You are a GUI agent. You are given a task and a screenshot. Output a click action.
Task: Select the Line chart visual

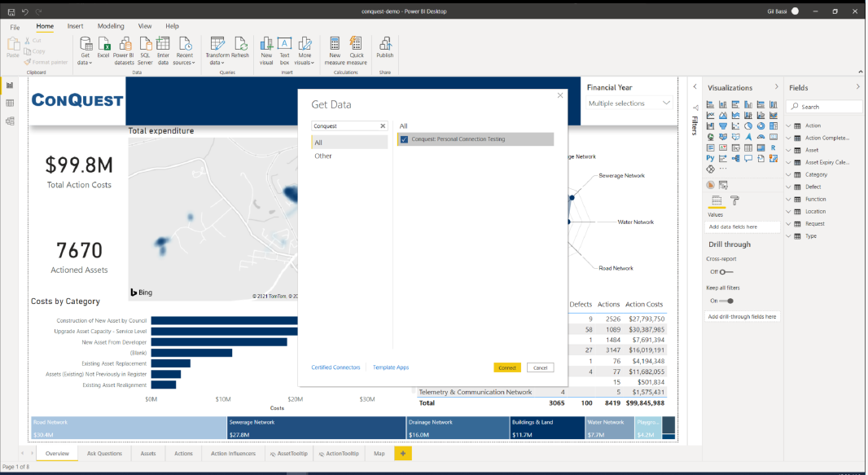click(x=710, y=115)
